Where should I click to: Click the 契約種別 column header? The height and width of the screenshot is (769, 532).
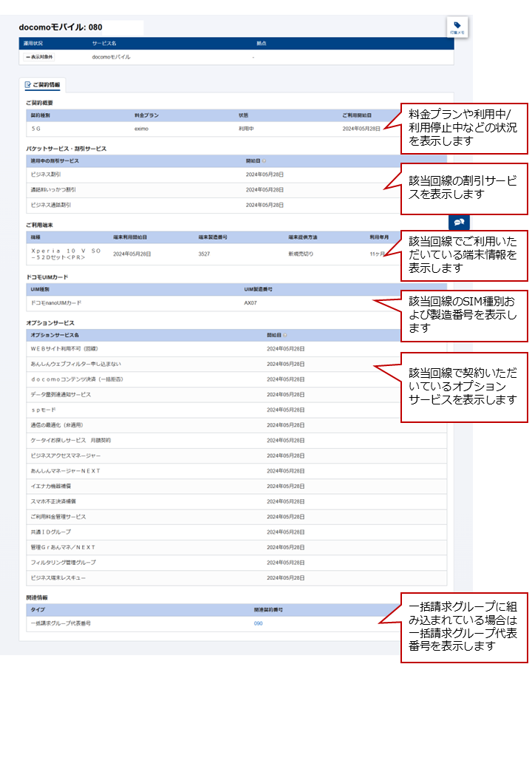40,115
